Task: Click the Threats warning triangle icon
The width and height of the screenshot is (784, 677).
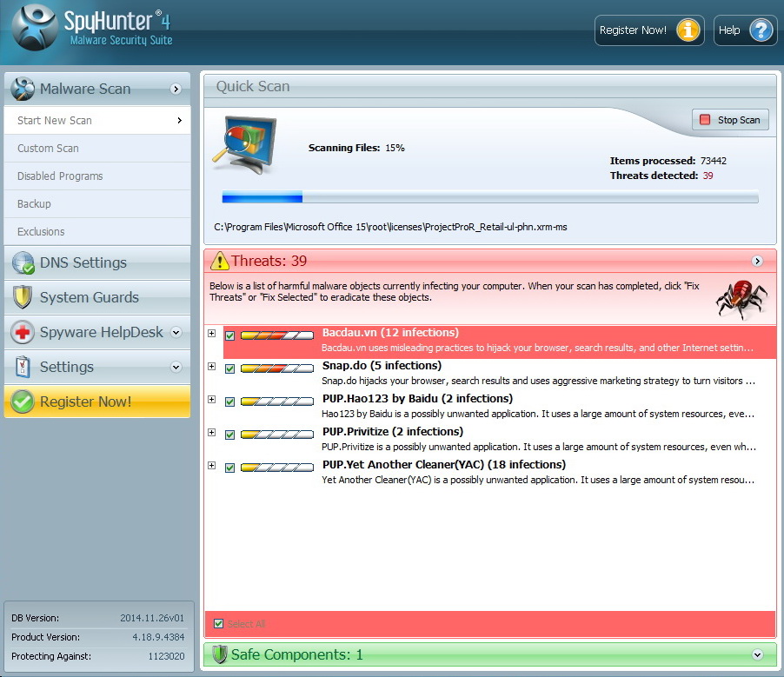Action: 220,261
